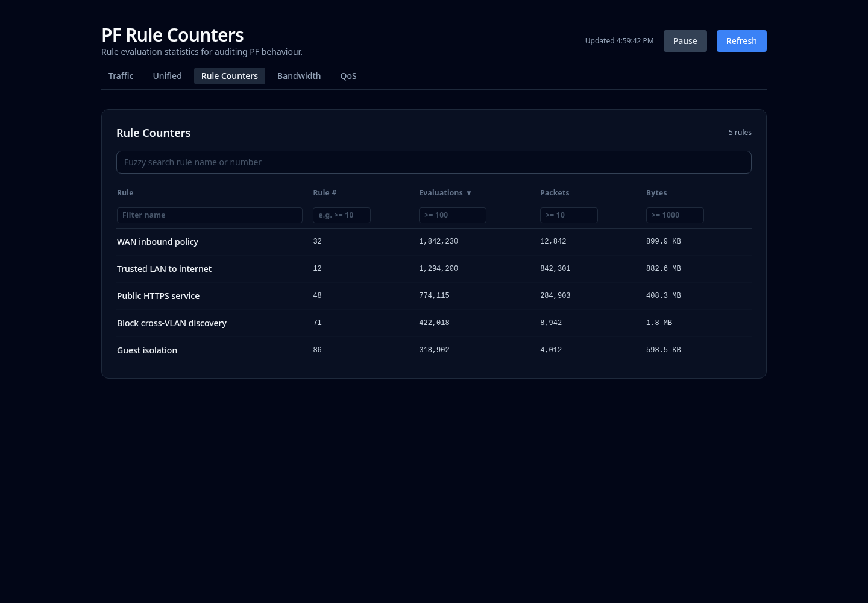The height and width of the screenshot is (603, 868).
Task: Sort by the Rule # column header
Action: pos(325,193)
